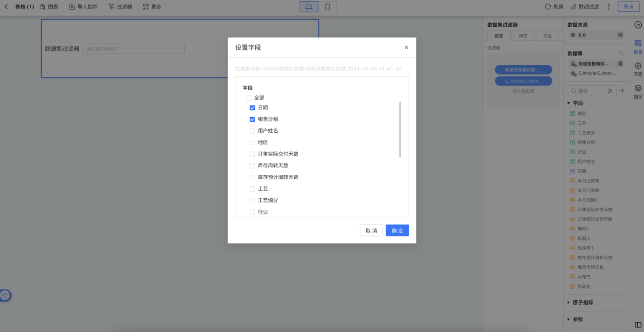Click the 确定 confirm button
Image resolution: width=644 pixels, height=332 pixels.
[397, 231]
